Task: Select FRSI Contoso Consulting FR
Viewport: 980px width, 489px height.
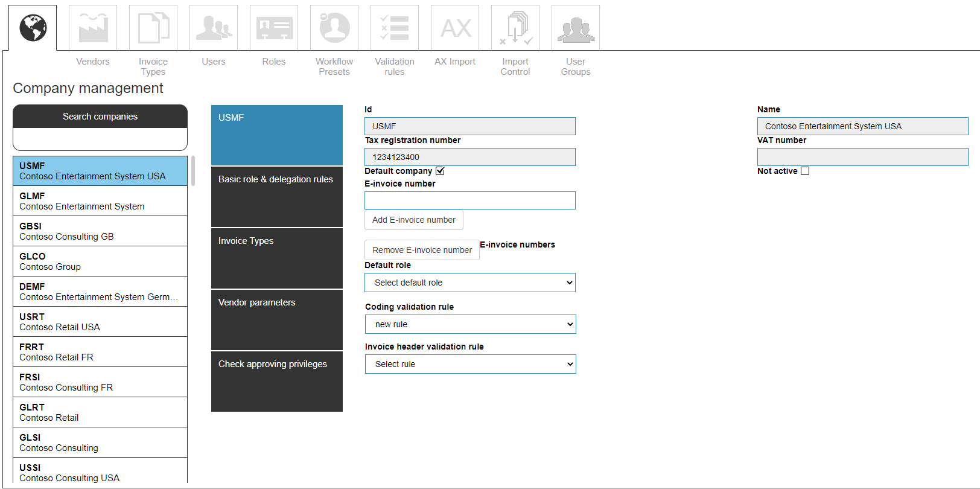Action: pyautogui.click(x=100, y=382)
